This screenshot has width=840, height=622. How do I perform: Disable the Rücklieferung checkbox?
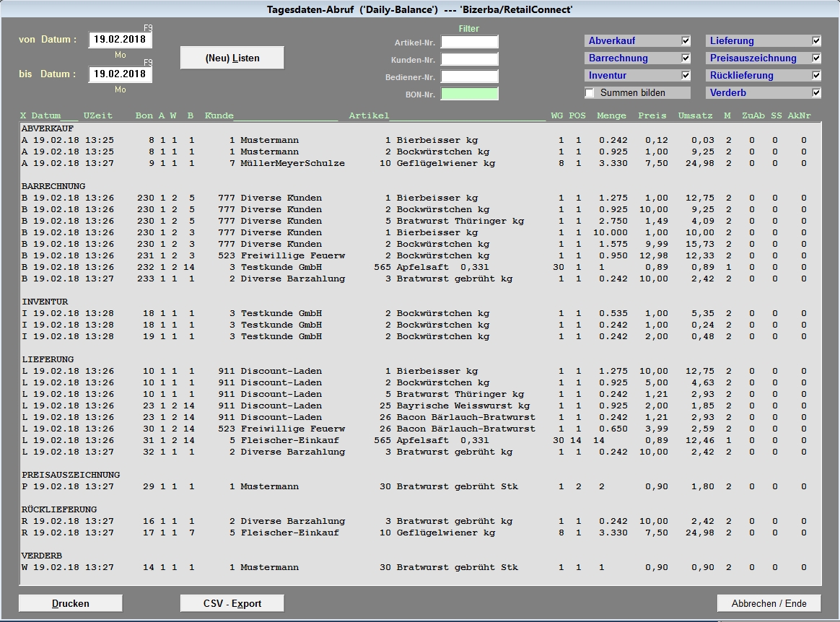(816, 76)
